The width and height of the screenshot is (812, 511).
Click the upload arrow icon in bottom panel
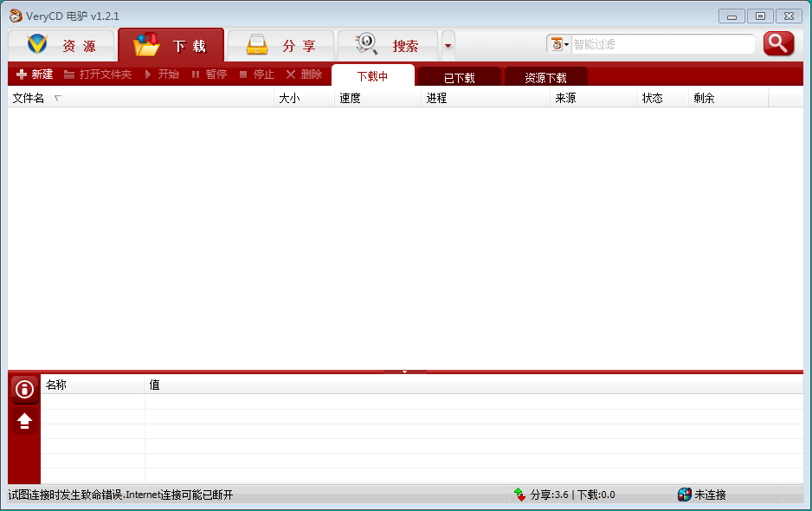[24, 421]
